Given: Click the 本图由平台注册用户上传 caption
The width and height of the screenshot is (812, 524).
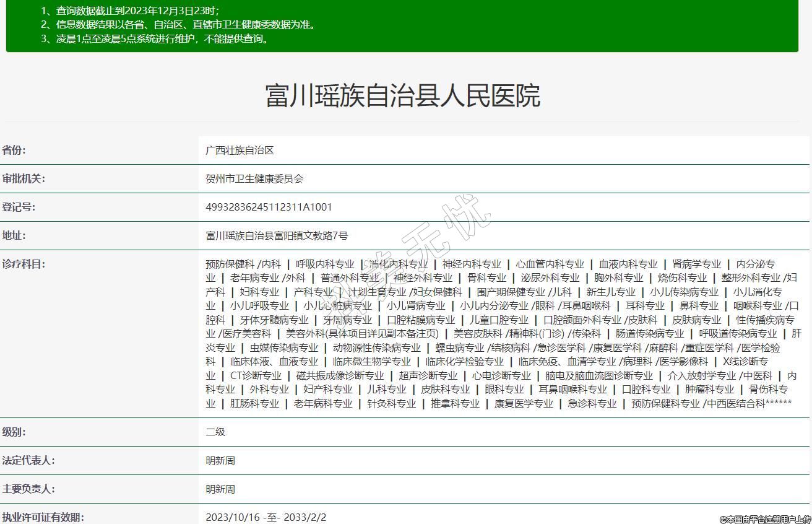Looking at the screenshot, I should point(764,519).
